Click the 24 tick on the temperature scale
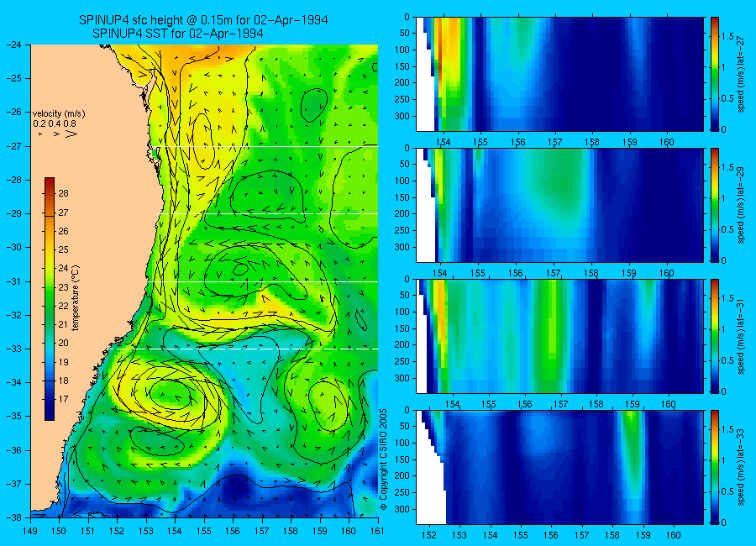 point(63,268)
